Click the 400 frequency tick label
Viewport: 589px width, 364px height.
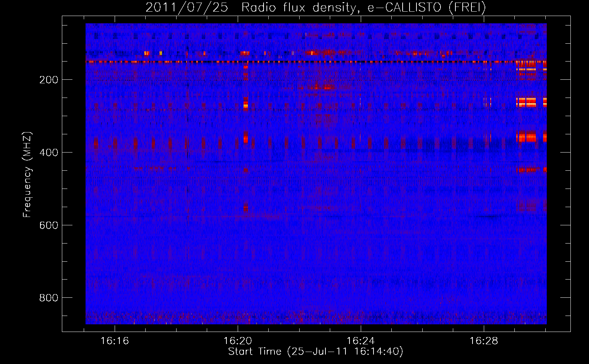[49, 153]
